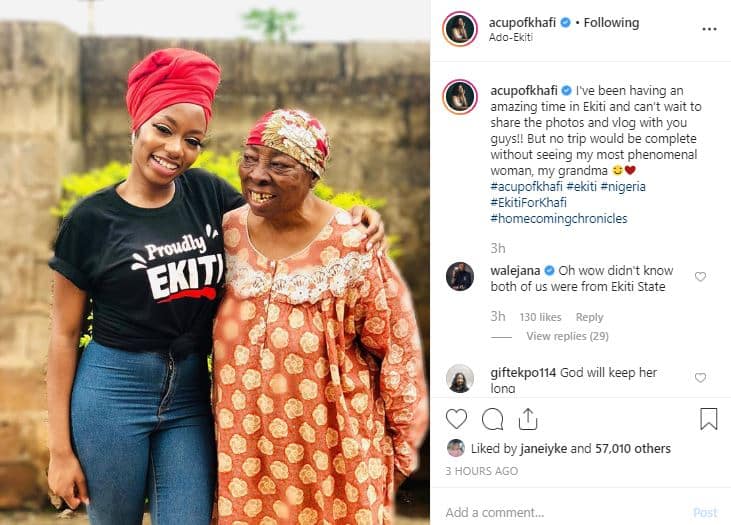Like giftekpo114's comment

(700, 378)
